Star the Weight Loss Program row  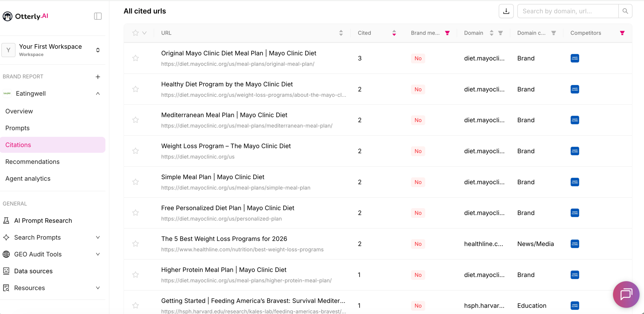[136, 151]
